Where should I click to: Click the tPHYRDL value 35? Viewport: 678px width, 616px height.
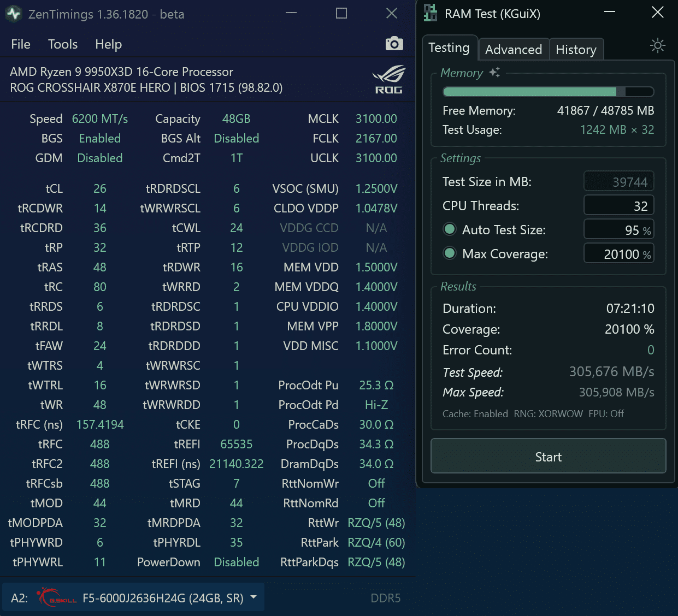click(x=236, y=542)
